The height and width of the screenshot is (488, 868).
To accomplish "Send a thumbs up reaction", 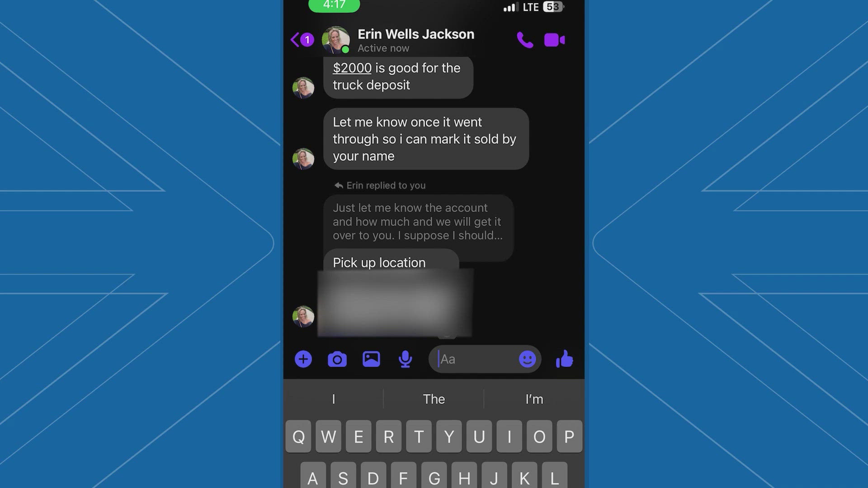I will [564, 359].
